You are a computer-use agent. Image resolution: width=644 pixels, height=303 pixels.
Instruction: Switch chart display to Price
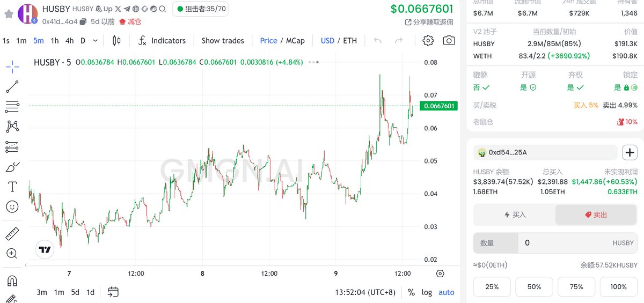268,40
